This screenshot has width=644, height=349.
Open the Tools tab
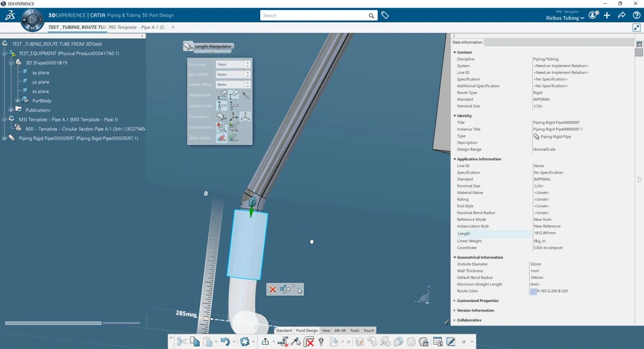coord(354,330)
